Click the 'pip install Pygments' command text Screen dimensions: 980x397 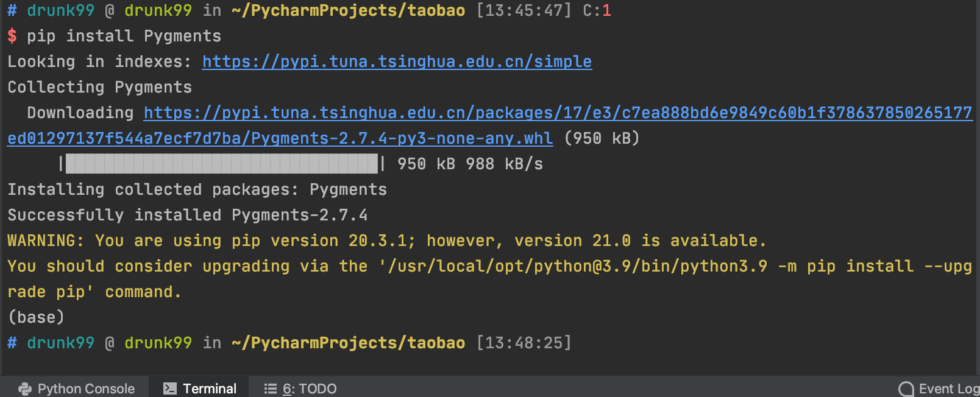[124, 36]
